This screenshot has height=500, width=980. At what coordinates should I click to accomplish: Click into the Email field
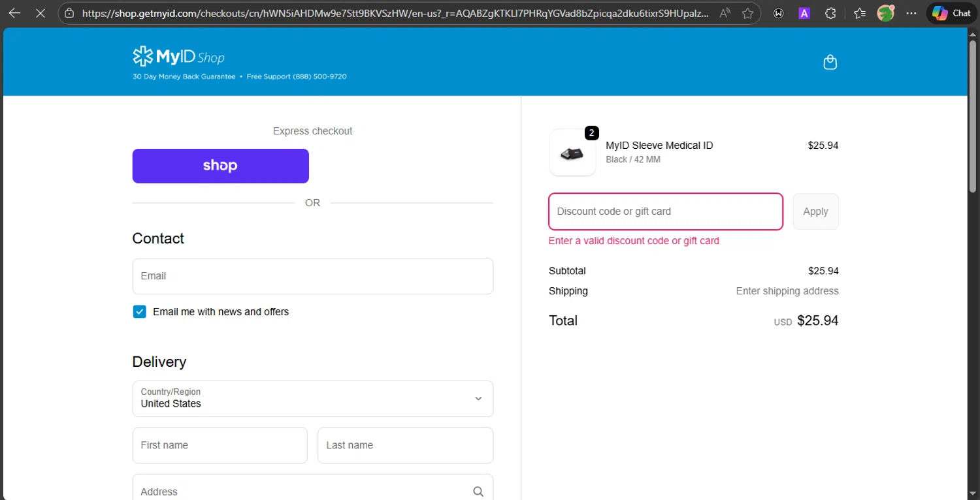[x=313, y=276]
